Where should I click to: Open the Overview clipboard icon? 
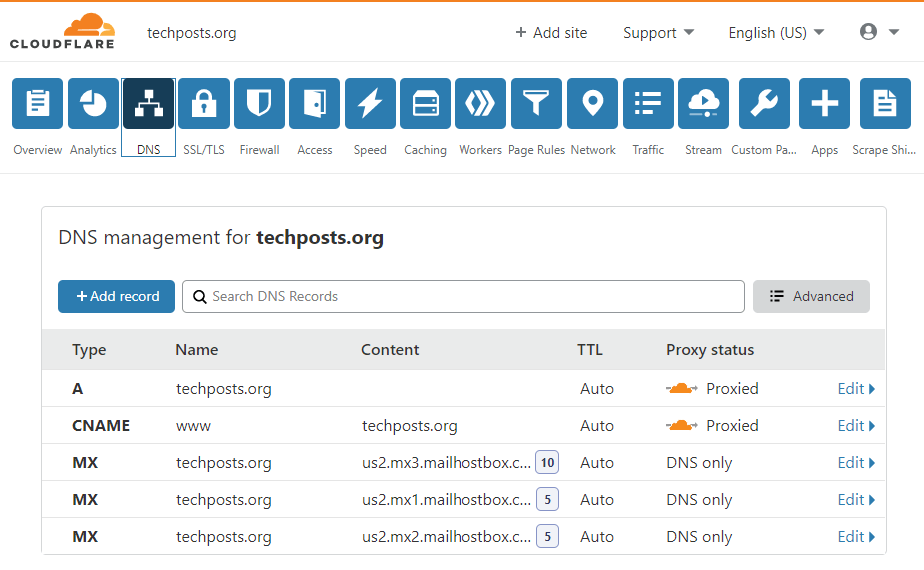(x=38, y=104)
